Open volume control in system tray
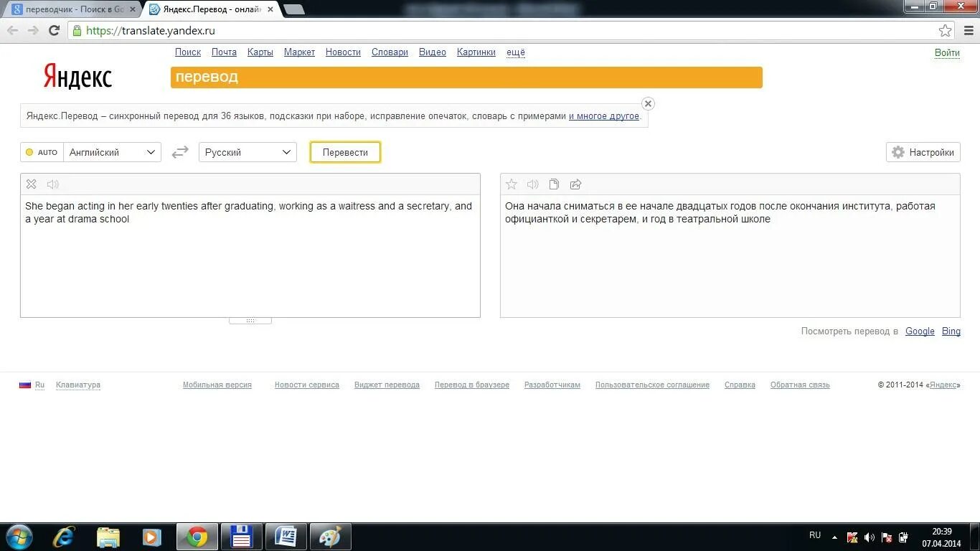 tap(870, 537)
